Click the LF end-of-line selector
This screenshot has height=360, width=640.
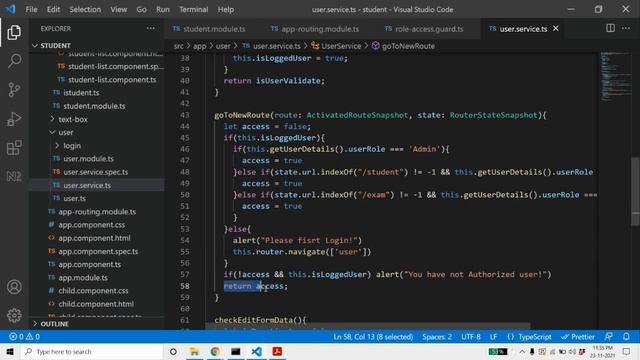493,337
